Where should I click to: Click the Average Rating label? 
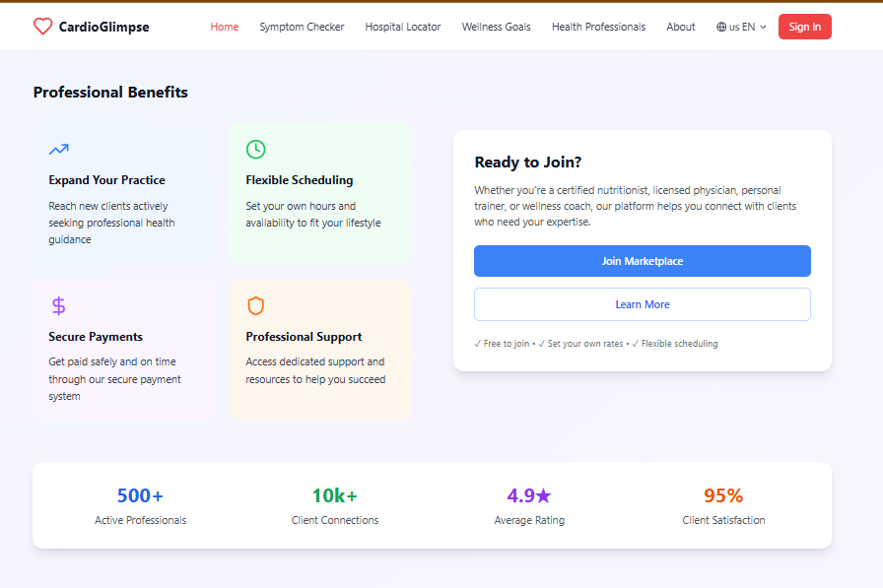coord(529,520)
